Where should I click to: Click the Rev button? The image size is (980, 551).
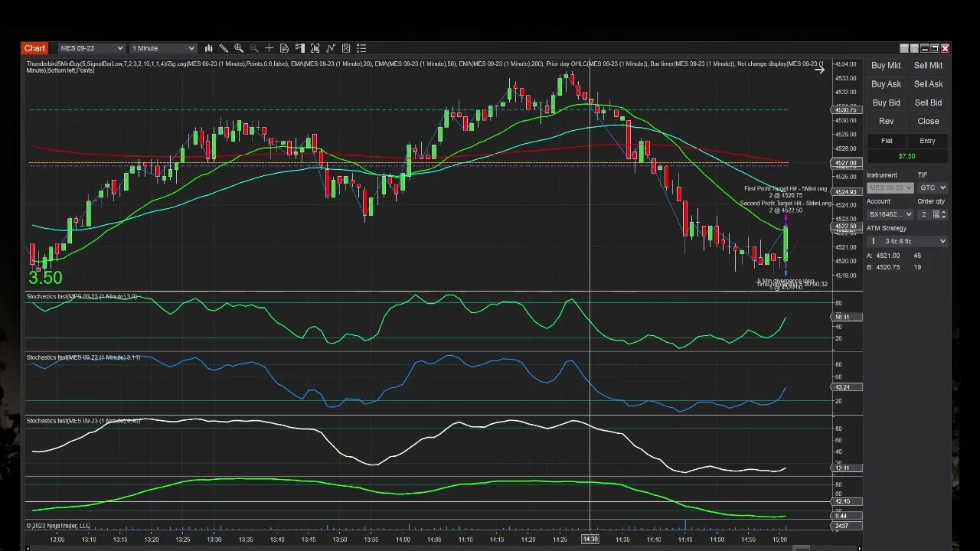point(886,121)
